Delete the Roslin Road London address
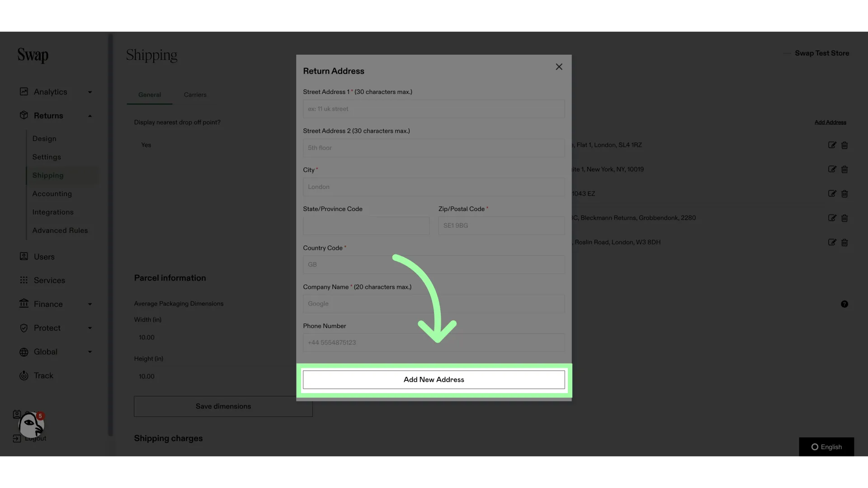This screenshot has height=488, width=868. coord(844,243)
